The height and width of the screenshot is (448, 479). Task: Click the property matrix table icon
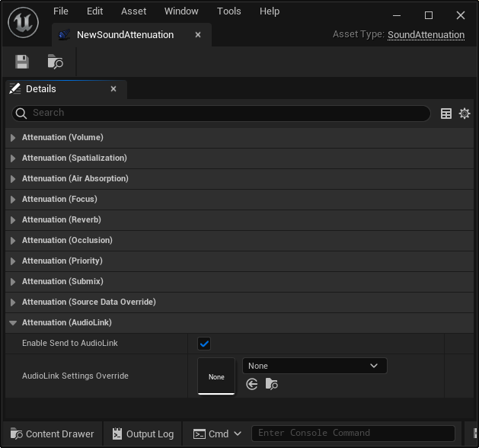pos(446,114)
